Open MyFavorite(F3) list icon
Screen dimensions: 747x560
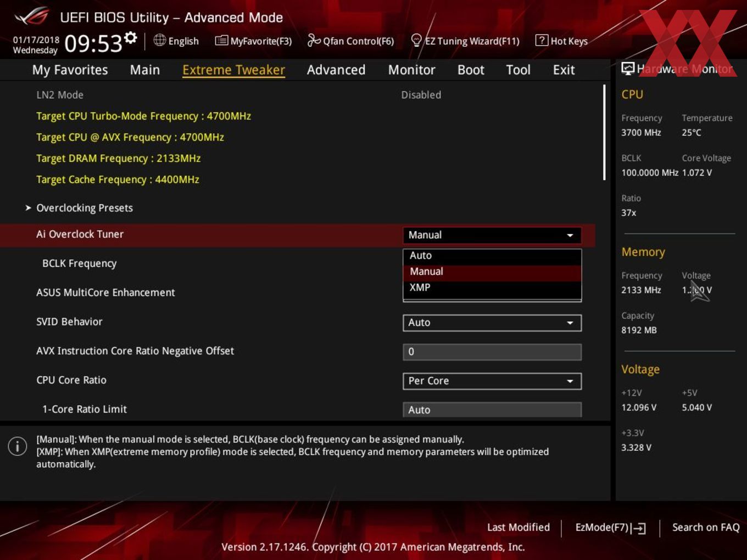[221, 41]
